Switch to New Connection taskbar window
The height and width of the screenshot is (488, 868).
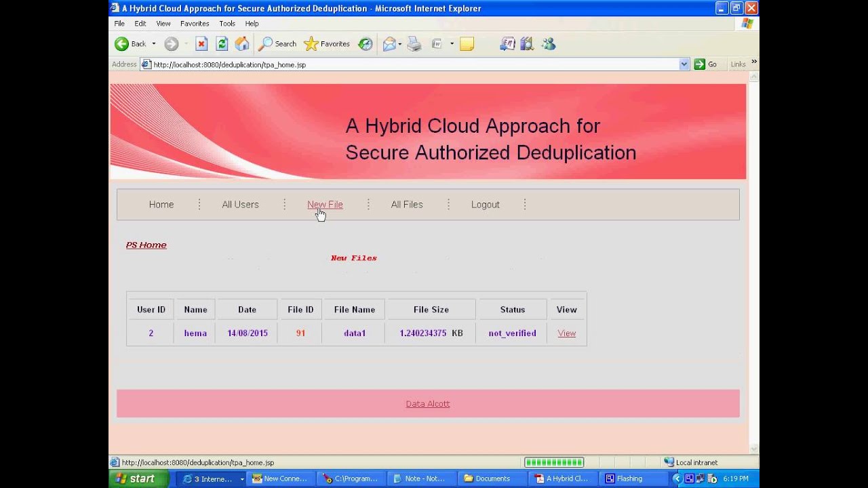(x=281, y=479)
